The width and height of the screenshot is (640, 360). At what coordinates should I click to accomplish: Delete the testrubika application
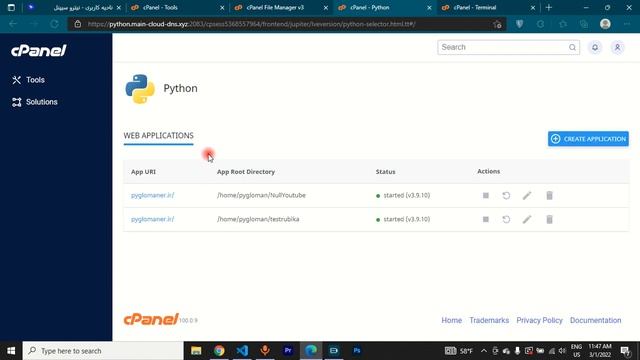(x=549, y=220)
